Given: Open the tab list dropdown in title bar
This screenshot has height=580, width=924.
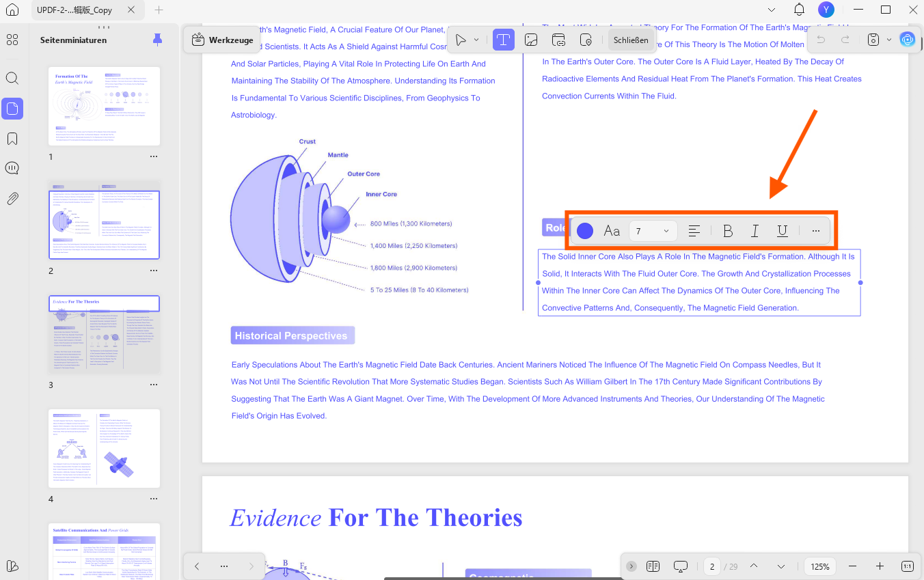Looking at the screenshot, I should [772, 10].
